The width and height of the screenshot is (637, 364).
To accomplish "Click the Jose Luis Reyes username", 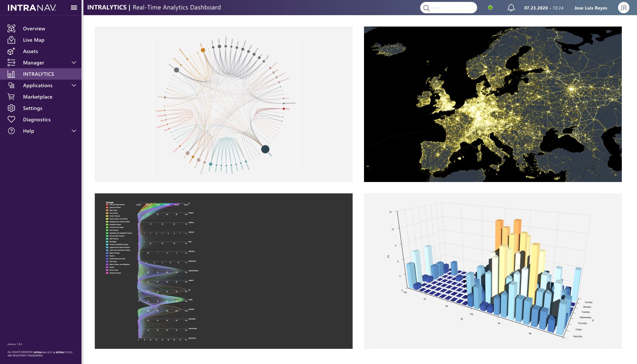I will click(591, 8).
